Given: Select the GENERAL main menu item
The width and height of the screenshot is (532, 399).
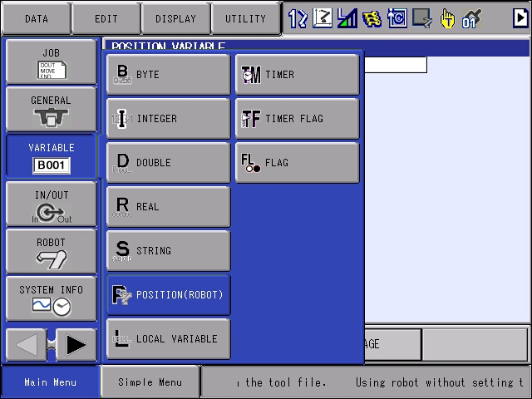Looking at the screenshot, I should (52, 109).
